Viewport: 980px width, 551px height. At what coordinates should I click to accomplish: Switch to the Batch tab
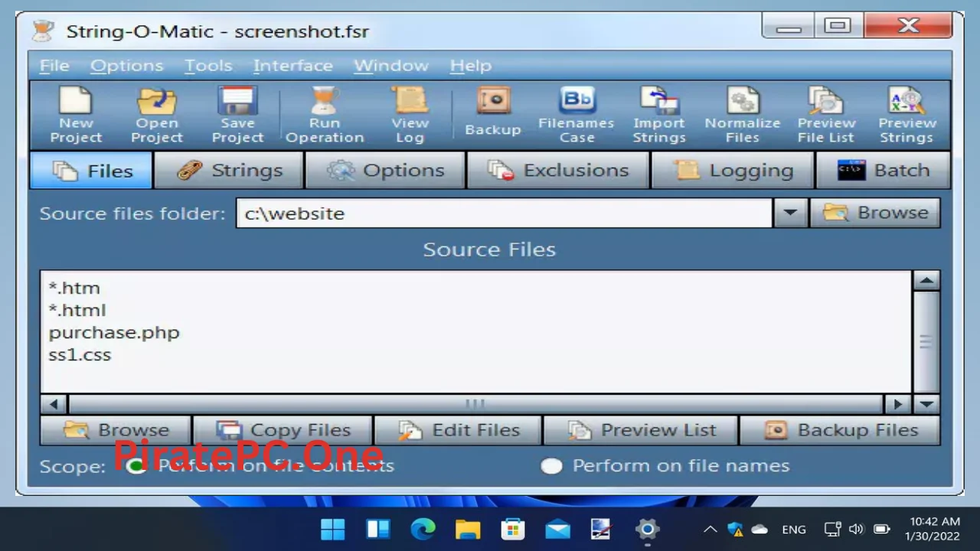pos(883,170)
